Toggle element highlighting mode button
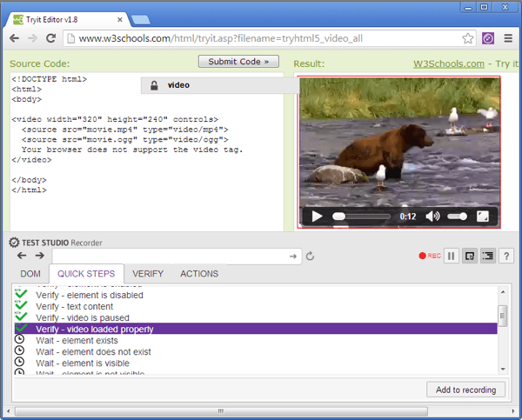The height and width of the screenshot is (420, 522). [x=470, y=256]
